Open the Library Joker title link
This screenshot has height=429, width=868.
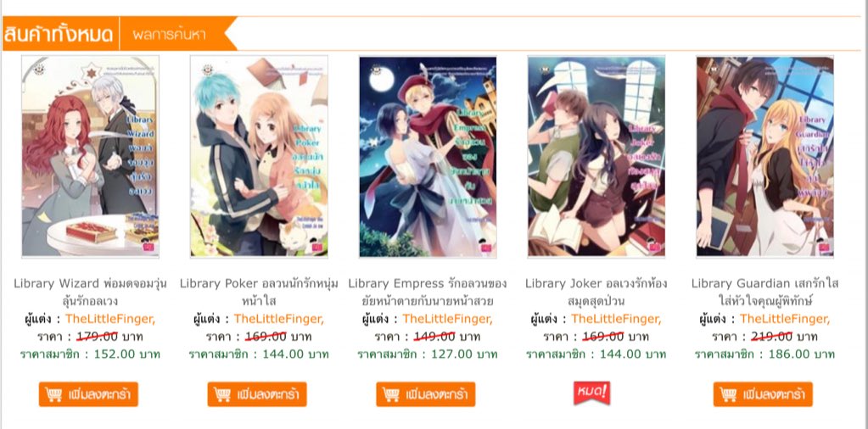coord(596,292)
